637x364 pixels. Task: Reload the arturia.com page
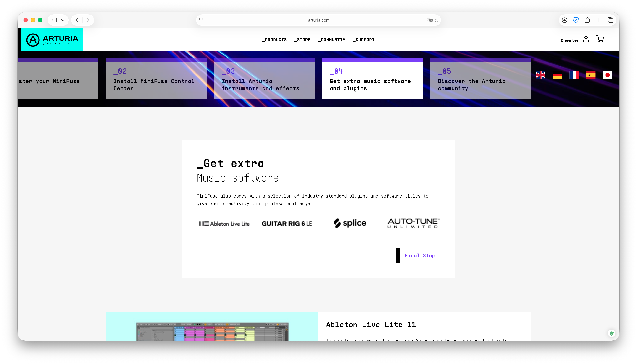pos(437,20)
